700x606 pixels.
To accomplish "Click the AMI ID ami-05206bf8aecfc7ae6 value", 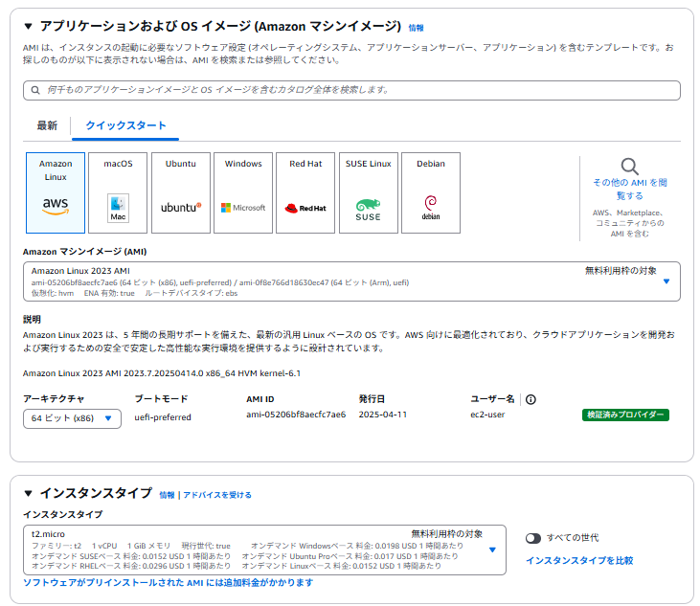I will coord(296,415).
